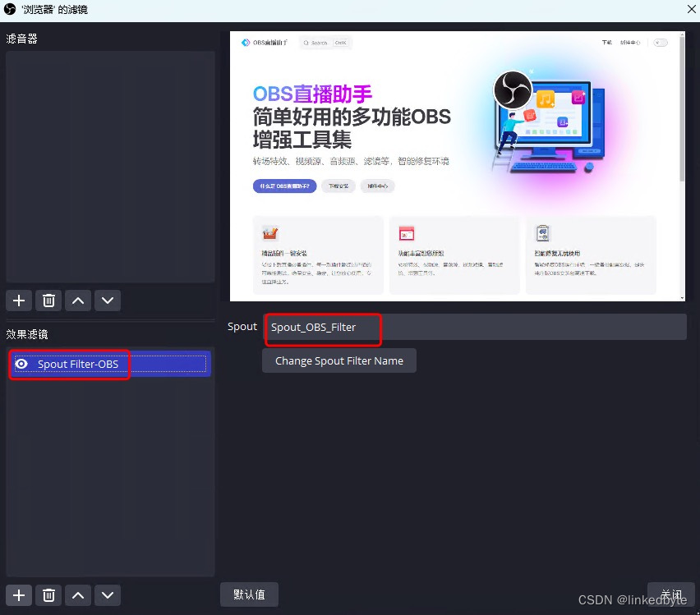Remove the selected effect filter via trash

click(x=48, y=595)
